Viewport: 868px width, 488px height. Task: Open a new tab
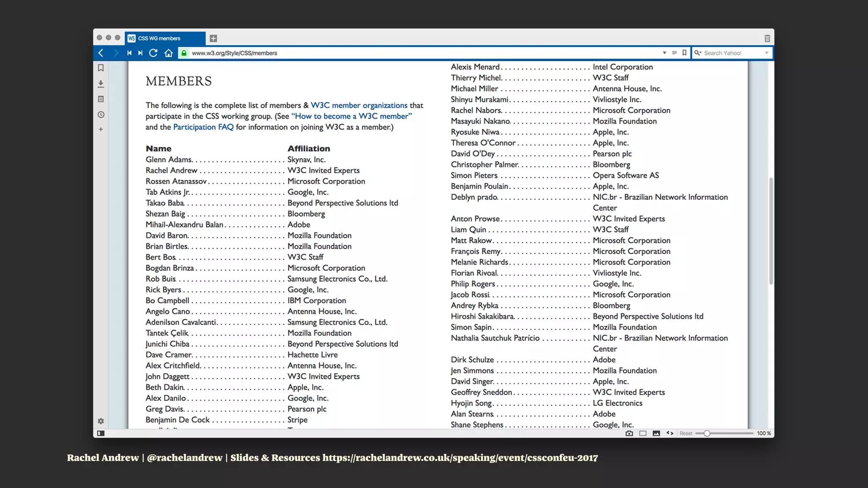click(x=213, y=39)
